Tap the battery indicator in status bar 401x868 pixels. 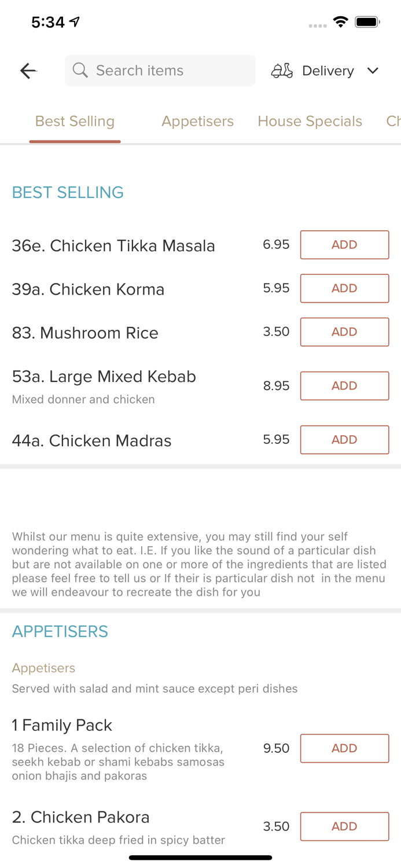pyautogui.click(x=367, y=21)
